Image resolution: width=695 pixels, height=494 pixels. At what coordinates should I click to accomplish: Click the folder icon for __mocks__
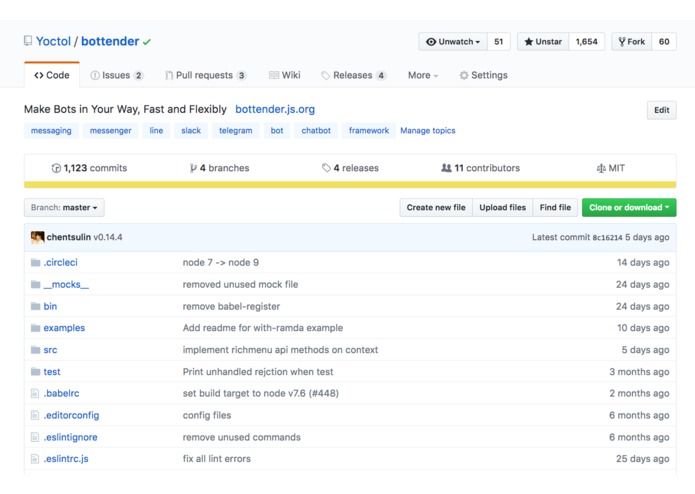pos(35,284)
